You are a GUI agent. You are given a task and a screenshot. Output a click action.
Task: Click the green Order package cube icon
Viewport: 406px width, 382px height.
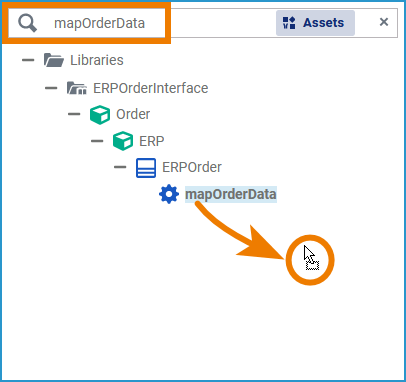pyautogui.click(x=100, y=115)
